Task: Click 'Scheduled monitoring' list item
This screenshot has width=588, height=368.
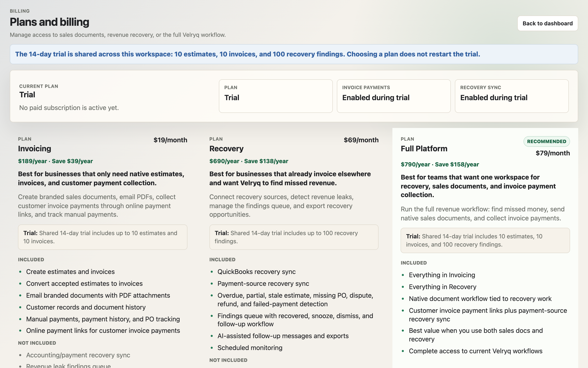Action: pos(250,348)
